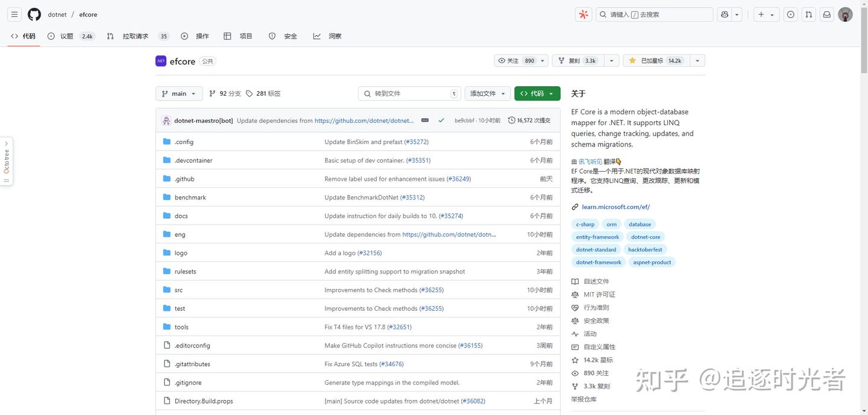Open the create new plus dropdown
The width and height of the screenshot is (868, 415).
pos(767,14)
